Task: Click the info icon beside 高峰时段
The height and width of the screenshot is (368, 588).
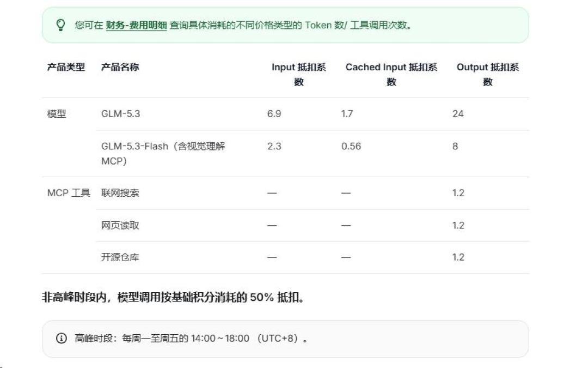Action: click(61, 338)
